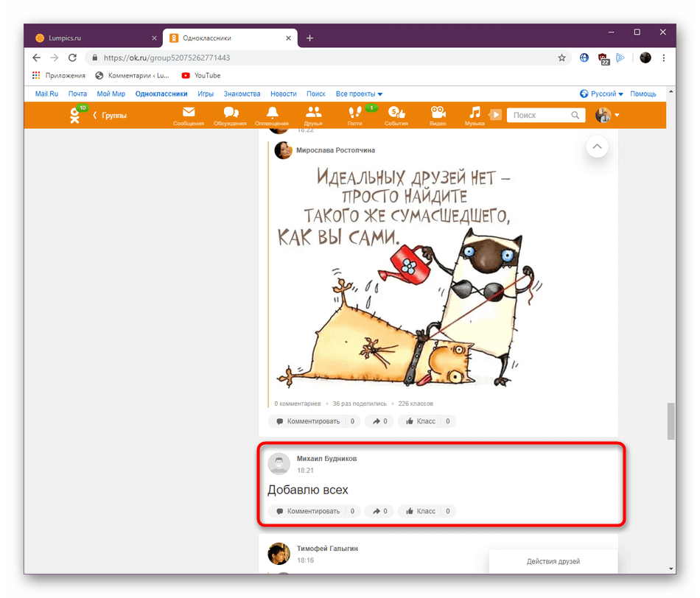Go back to Группы via the chevron
This screenshot has height=598, width=700.
[110, 115]
